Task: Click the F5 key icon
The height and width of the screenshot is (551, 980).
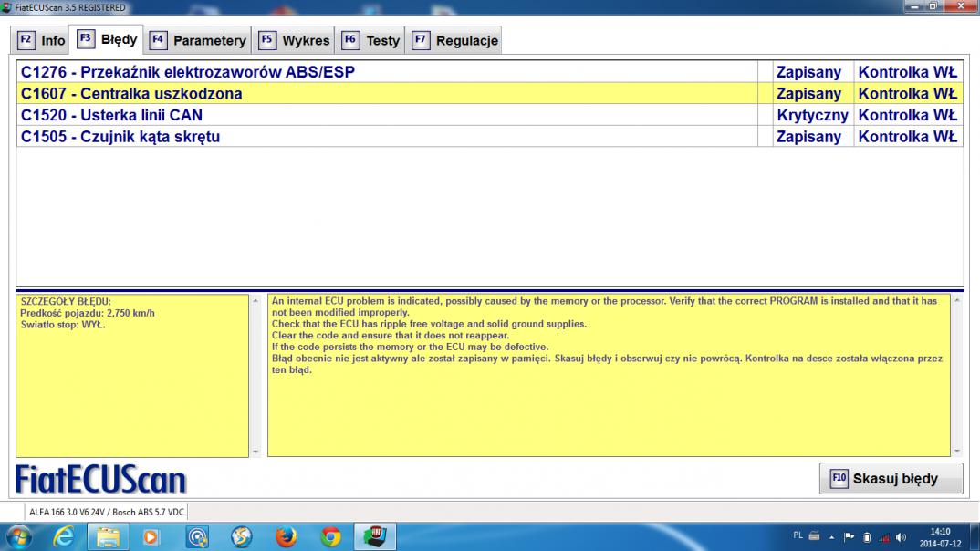Action: (x=266, y=40)
